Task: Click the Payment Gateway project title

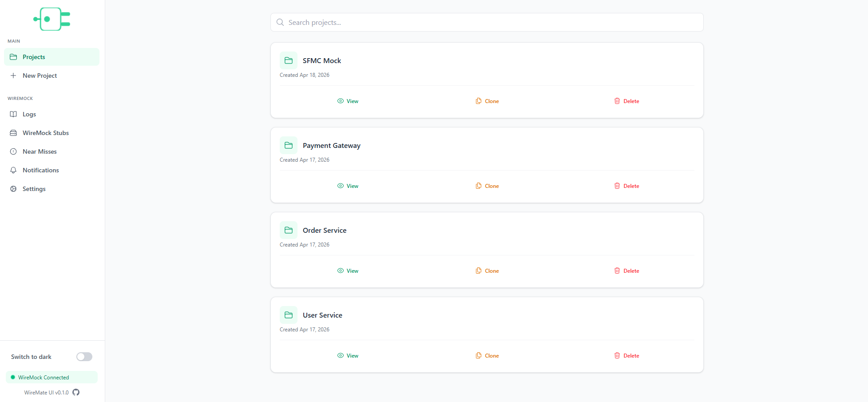Action: coord(332,146)
